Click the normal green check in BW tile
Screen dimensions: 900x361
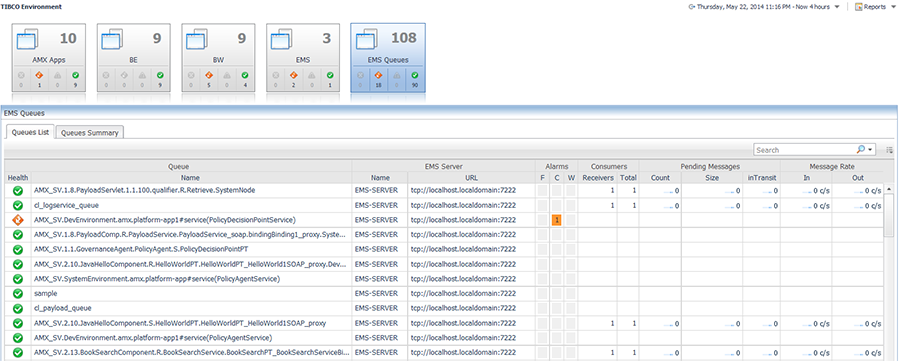click(x=246, y=75)
